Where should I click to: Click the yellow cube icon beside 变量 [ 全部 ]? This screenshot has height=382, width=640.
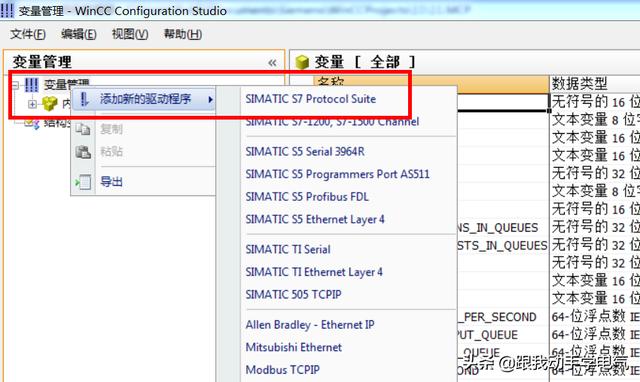click(302, 62)
